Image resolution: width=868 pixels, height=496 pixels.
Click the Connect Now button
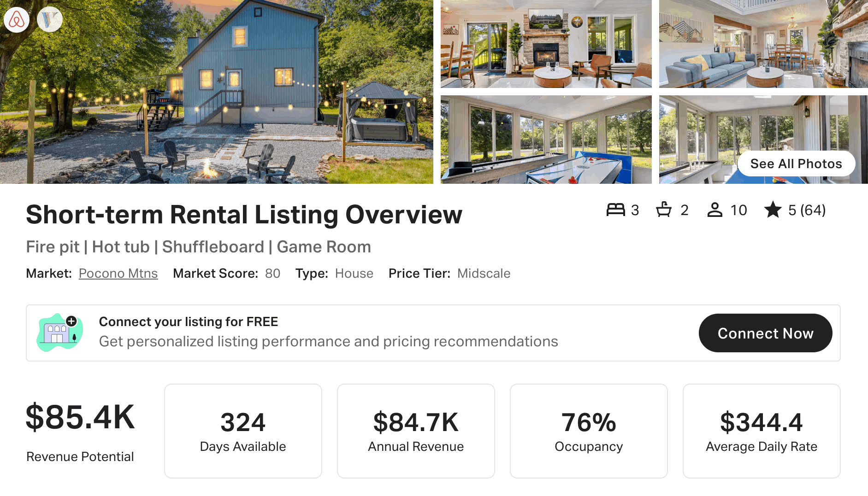pos(765,333)
